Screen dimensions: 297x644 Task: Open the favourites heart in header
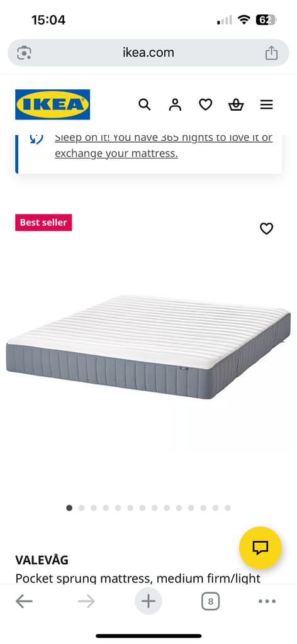205,105
